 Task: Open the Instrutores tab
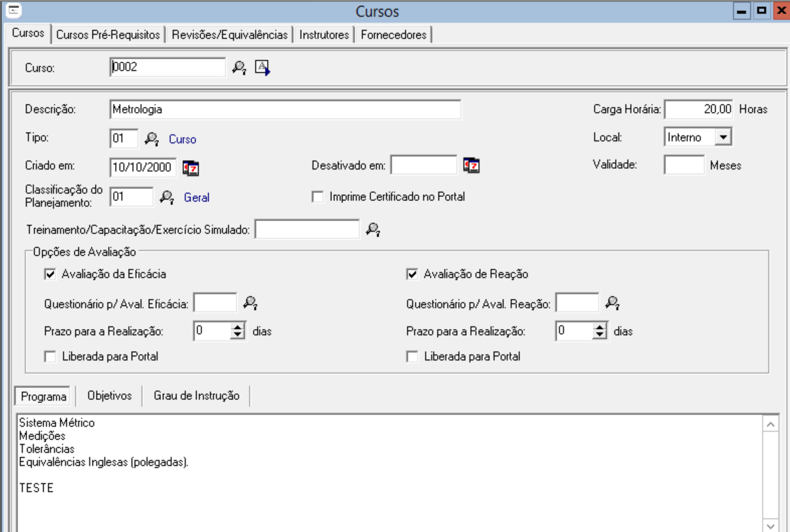point(325,35)
